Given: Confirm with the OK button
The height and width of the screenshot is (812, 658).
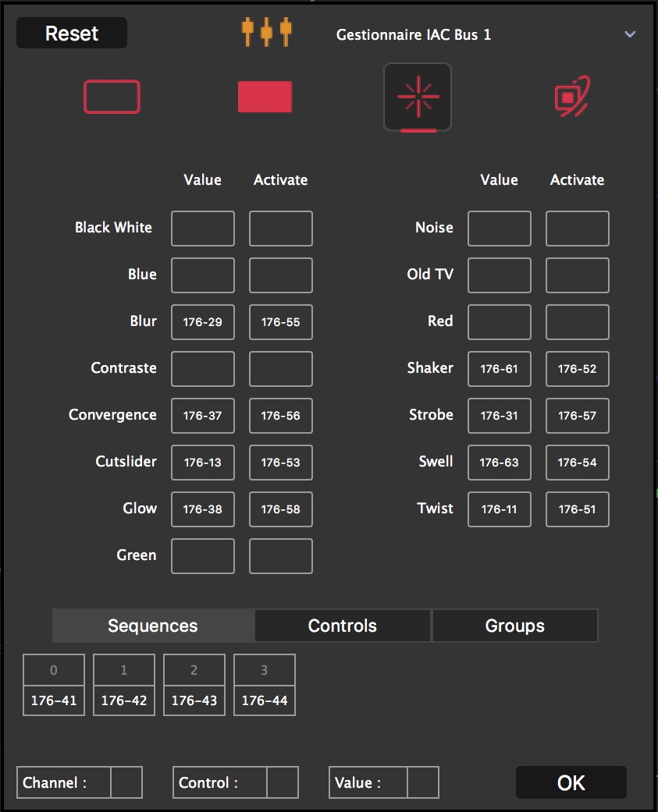Looking at the screenshot, I should (571, 782).
